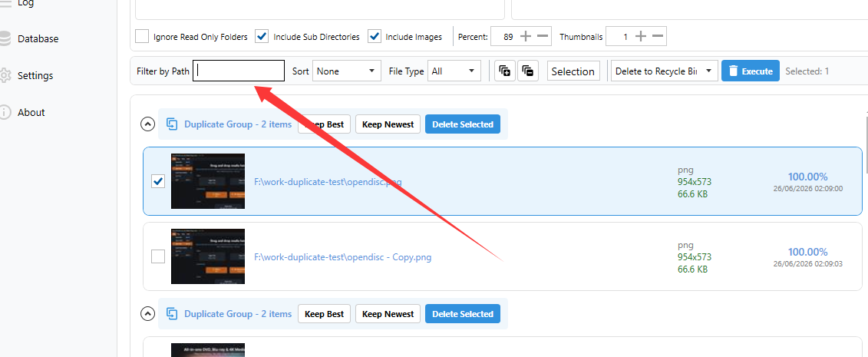Open the F:\work-duplicate-test\opendisc.png path link
Viewport: 868px width, 357px height.
click(328, 181)
